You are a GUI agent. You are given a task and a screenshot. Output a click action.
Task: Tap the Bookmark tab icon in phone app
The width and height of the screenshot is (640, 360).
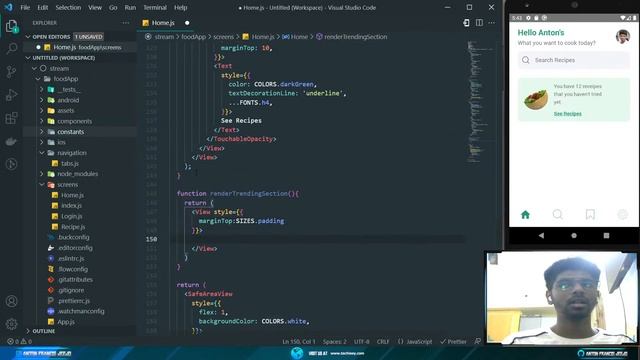590,215
